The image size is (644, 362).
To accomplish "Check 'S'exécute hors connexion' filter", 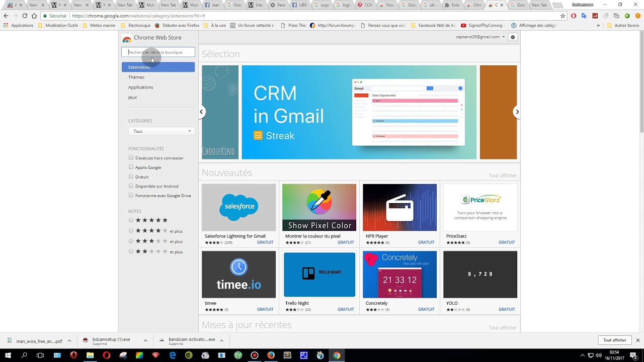I will [131, 158].
